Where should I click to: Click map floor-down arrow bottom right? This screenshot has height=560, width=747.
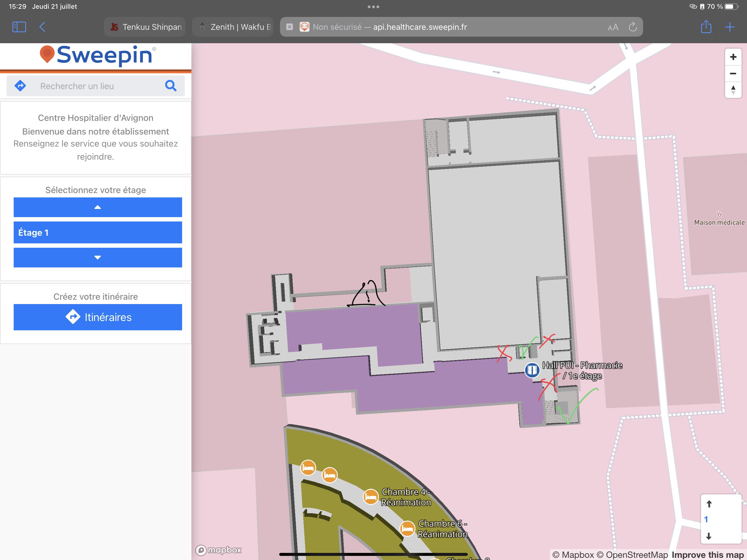tap(709, 536)
